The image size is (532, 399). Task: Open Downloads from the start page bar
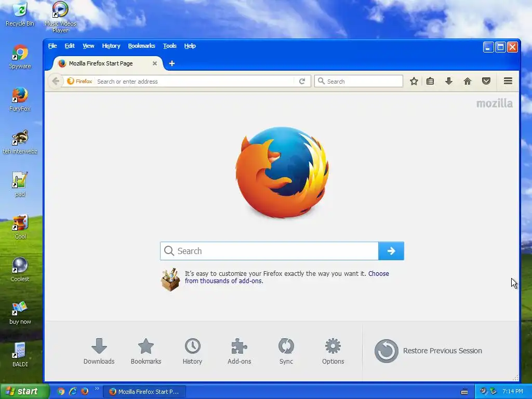coord(99,351)
